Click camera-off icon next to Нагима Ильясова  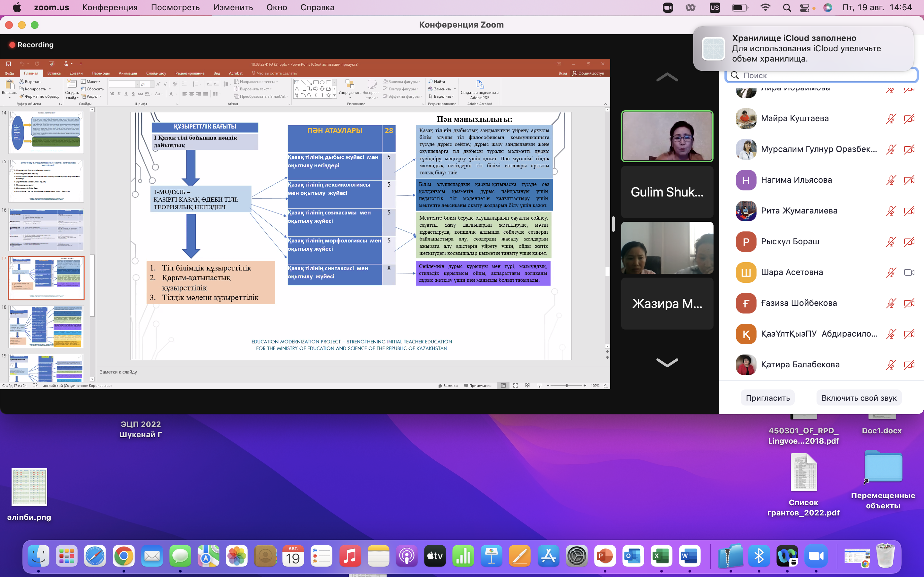pos(909,180)
